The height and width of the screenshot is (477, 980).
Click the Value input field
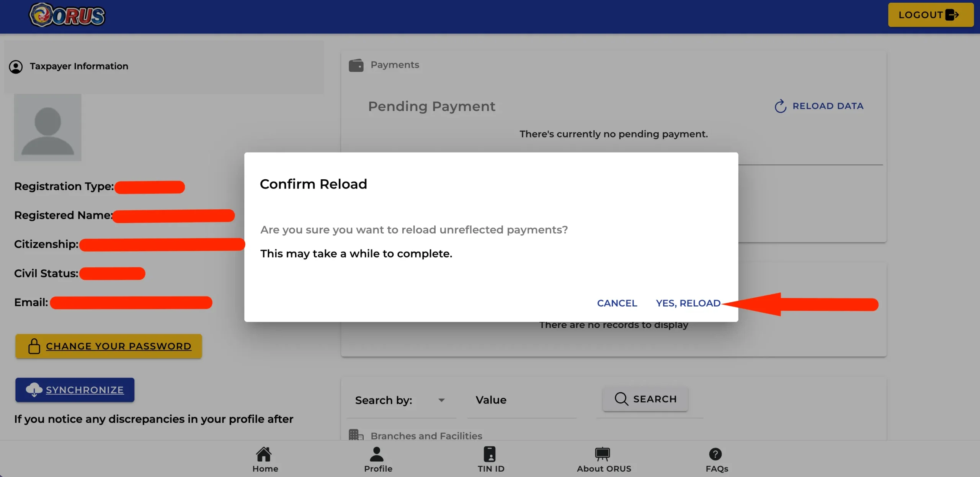pos(522,400)
